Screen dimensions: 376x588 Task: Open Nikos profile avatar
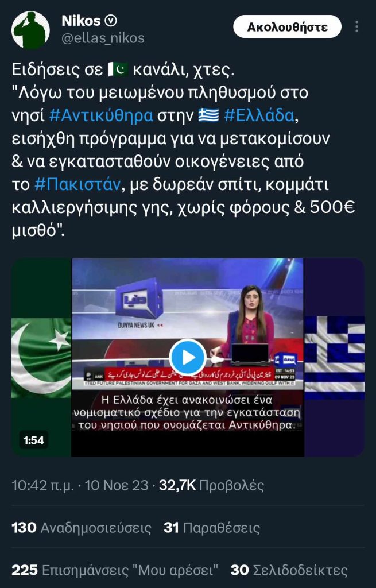coord(31,30)
